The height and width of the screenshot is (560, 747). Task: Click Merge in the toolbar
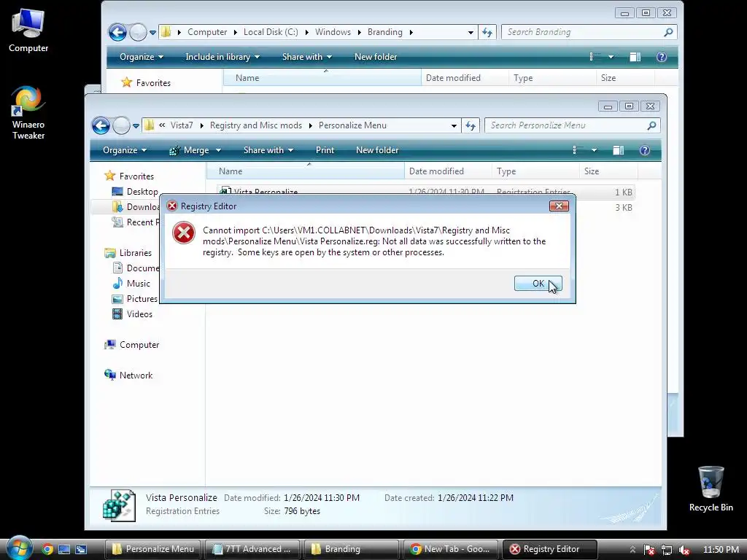[190, 150]
